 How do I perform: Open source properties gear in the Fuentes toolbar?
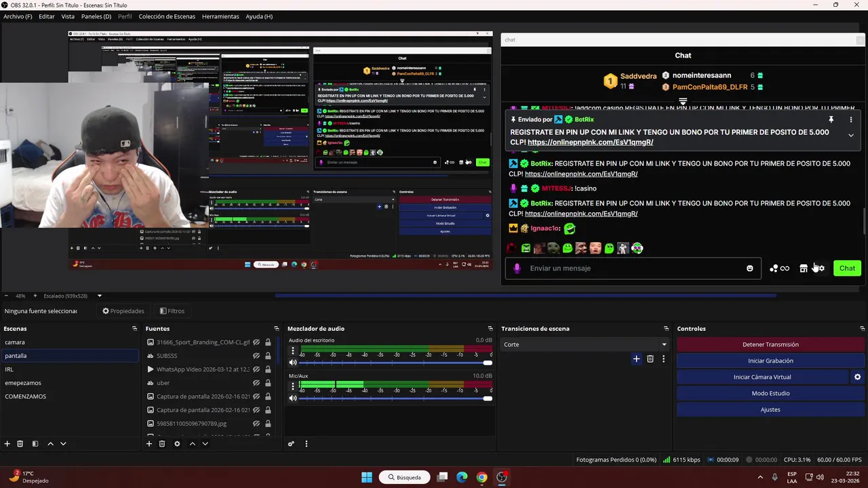coord(177,444)
